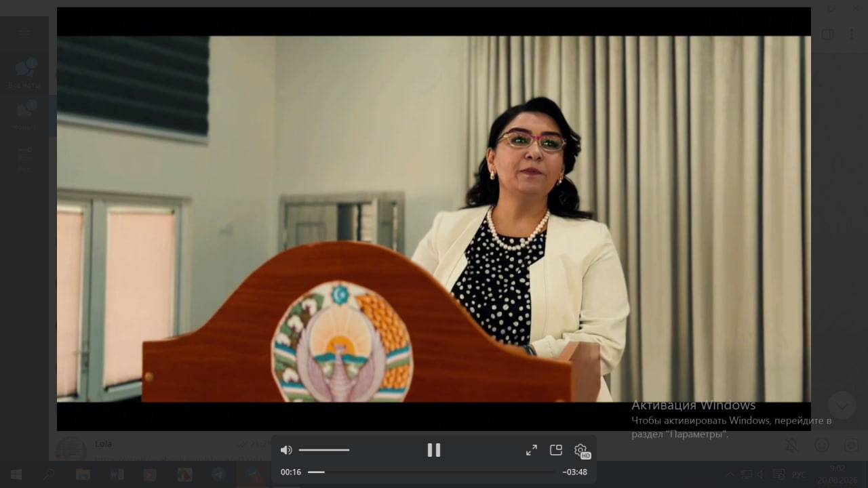Open the taskbar clock and calendar
868x488 pixels.
837,474
